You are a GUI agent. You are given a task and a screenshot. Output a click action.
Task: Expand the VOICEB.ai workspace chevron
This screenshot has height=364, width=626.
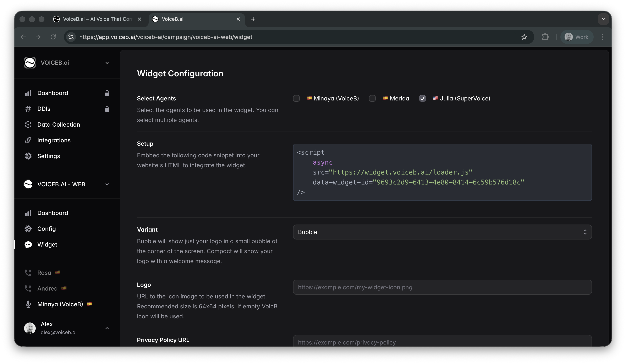click(x=107, y=63)
